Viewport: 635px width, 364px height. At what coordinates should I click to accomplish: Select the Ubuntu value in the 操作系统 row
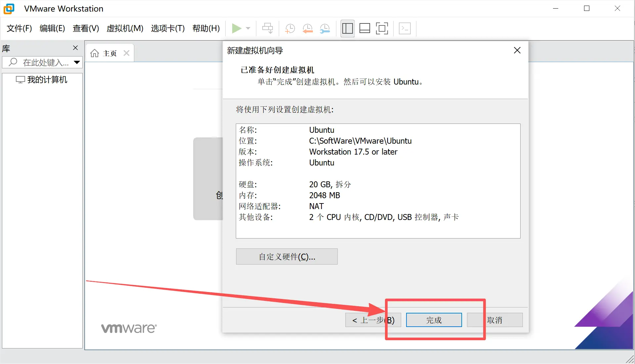[x=322, y=163]
